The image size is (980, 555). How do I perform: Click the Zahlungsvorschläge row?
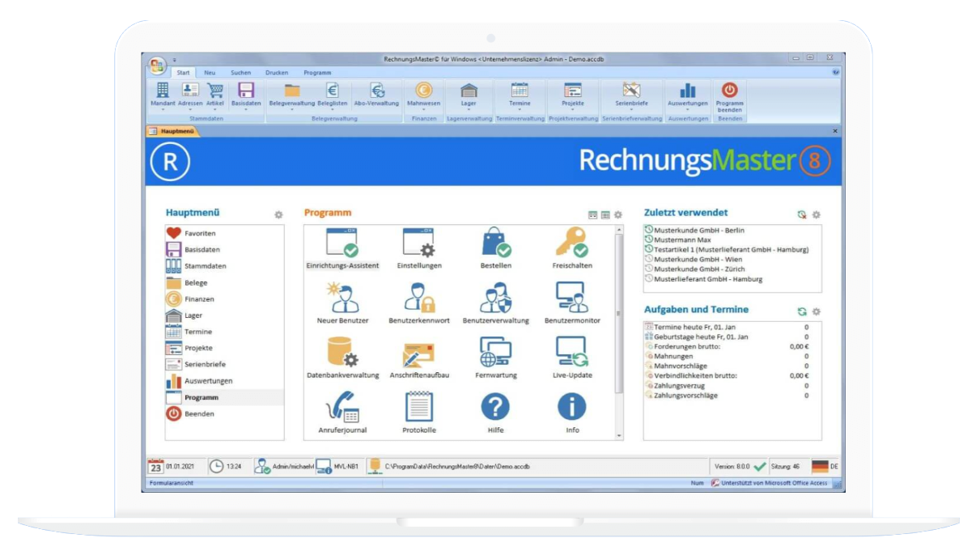pos(727,396)
